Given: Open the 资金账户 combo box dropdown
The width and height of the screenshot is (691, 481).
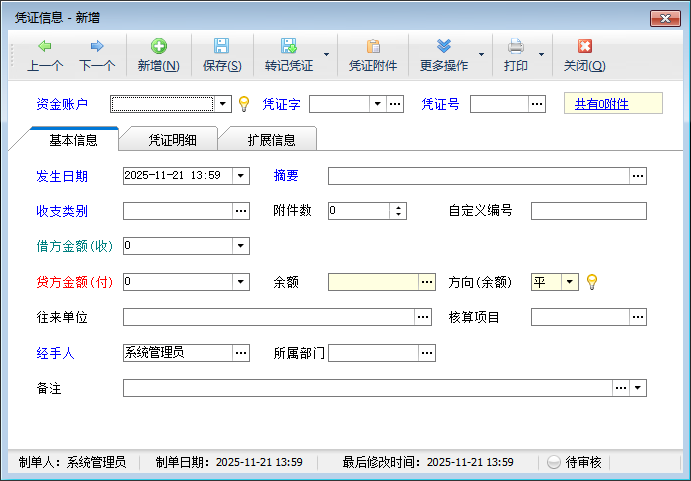Looking at the screenshot, I should click(223, 104).
